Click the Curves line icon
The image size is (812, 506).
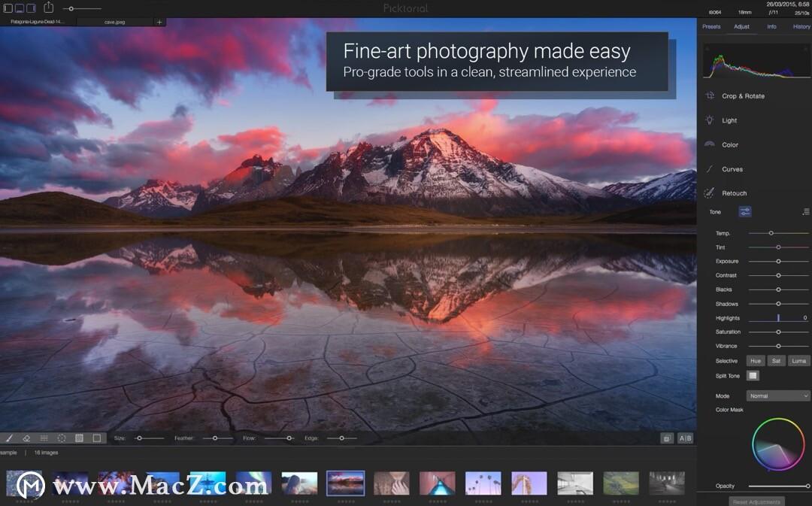pyautogui.click(x=710, y=169)
